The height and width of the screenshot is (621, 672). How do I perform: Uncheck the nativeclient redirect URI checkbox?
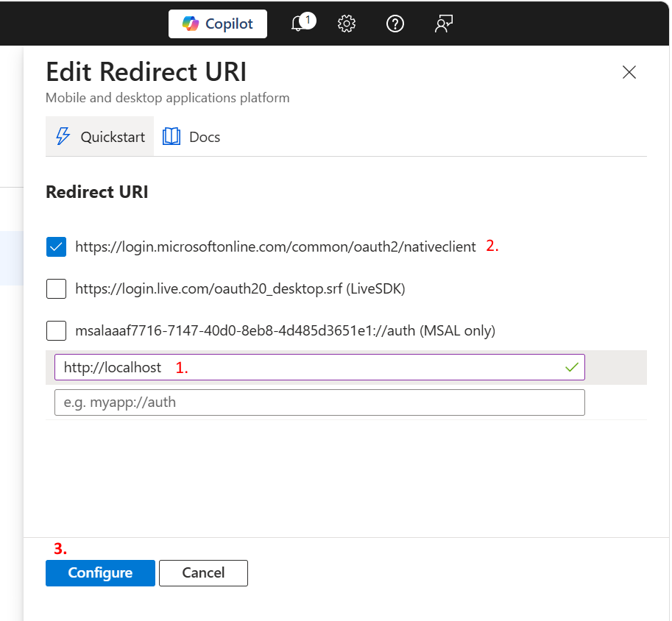pyautogui.click(x=56, y=247)
